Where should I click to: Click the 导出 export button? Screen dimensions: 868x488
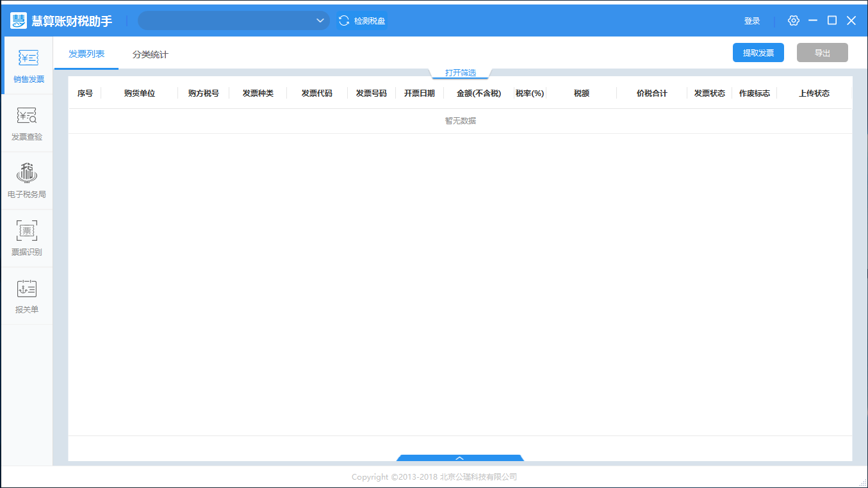click(822, 53)
